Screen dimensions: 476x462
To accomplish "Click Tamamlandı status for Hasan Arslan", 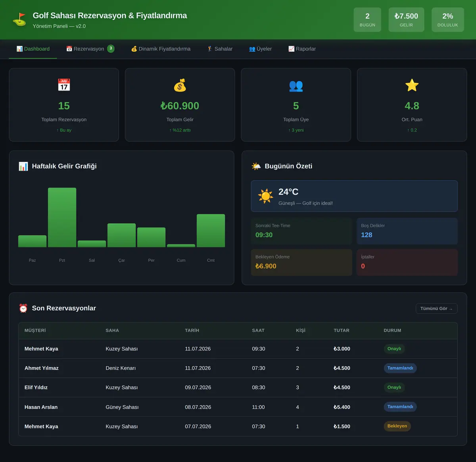I will (x=400, y=406).
